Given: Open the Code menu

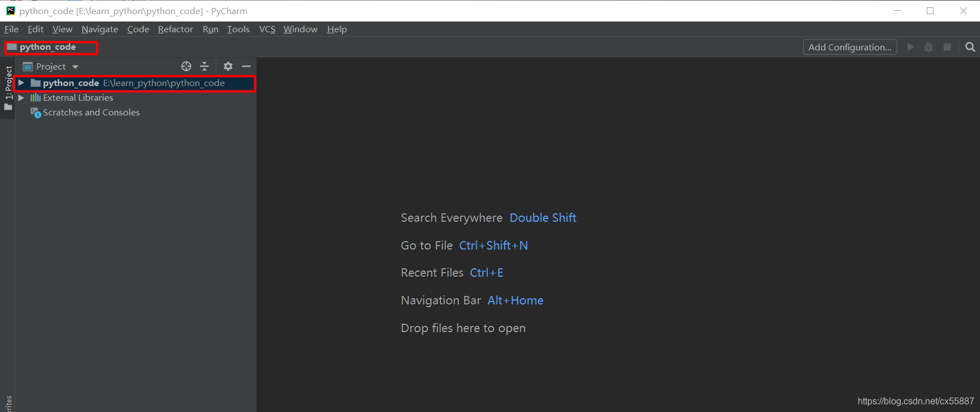Looking at the screenshot, I should point(138,29).
